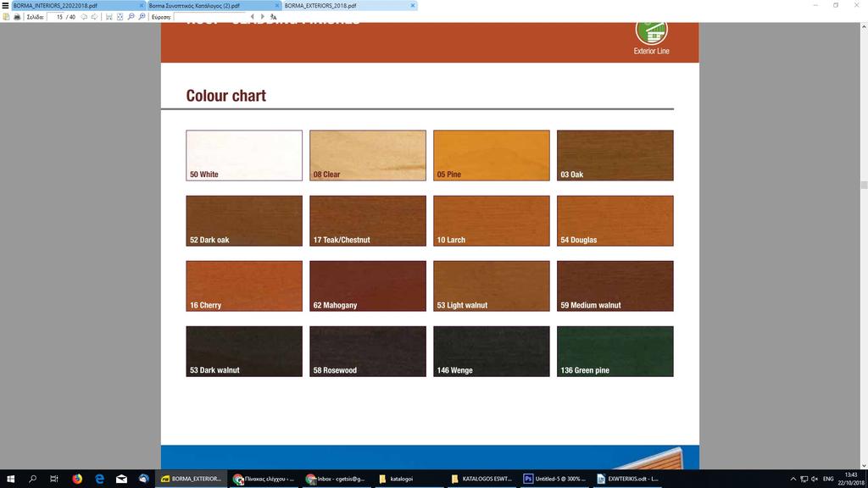Click the zoom out magnifier icon
The image size is (868, 488).
tap(131, 17)
